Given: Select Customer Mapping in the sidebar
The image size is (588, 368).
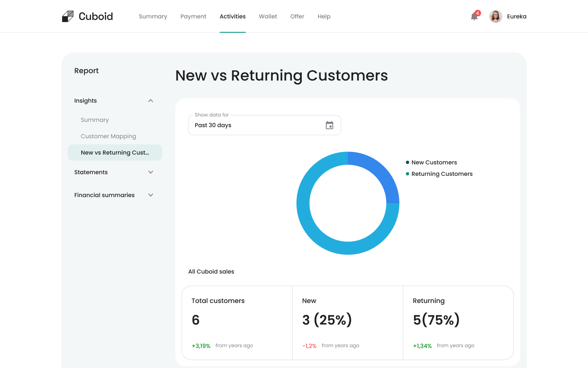Looking at the screenshot, I should coord(109,136).
